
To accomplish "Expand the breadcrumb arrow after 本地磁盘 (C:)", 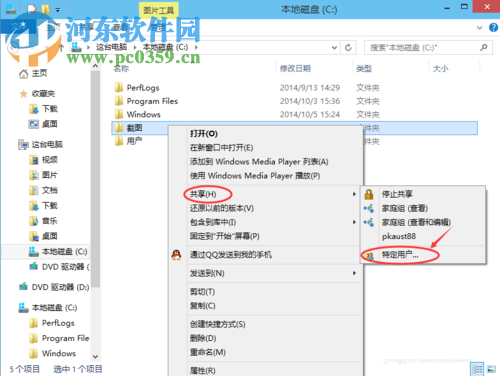I will point(196,48).
